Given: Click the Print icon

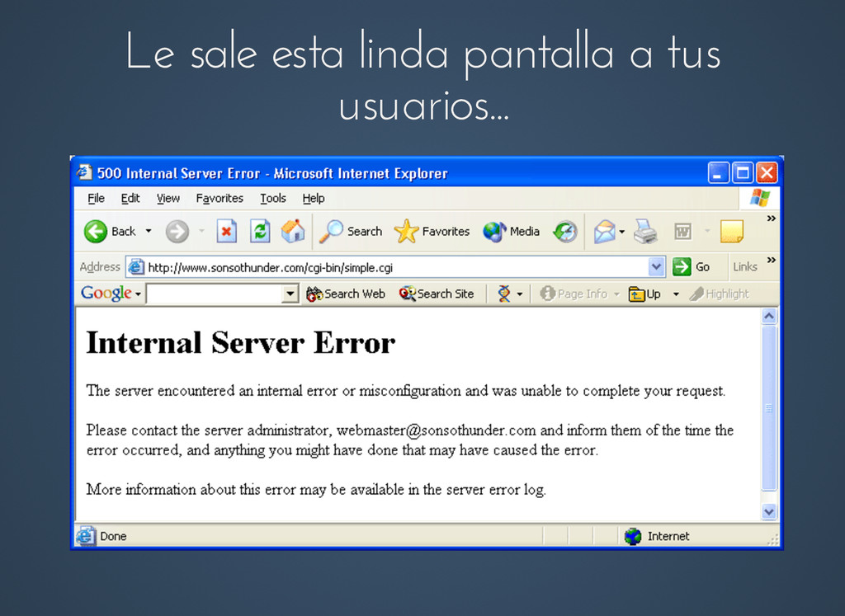Looking at the screenshot, I should pos(645,232).
